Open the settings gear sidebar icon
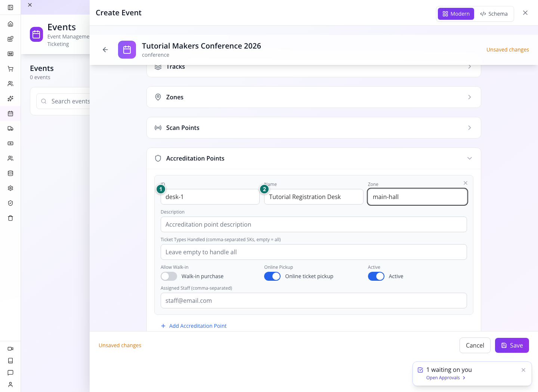Screen dimensions: 538x392 pos(10,188)
